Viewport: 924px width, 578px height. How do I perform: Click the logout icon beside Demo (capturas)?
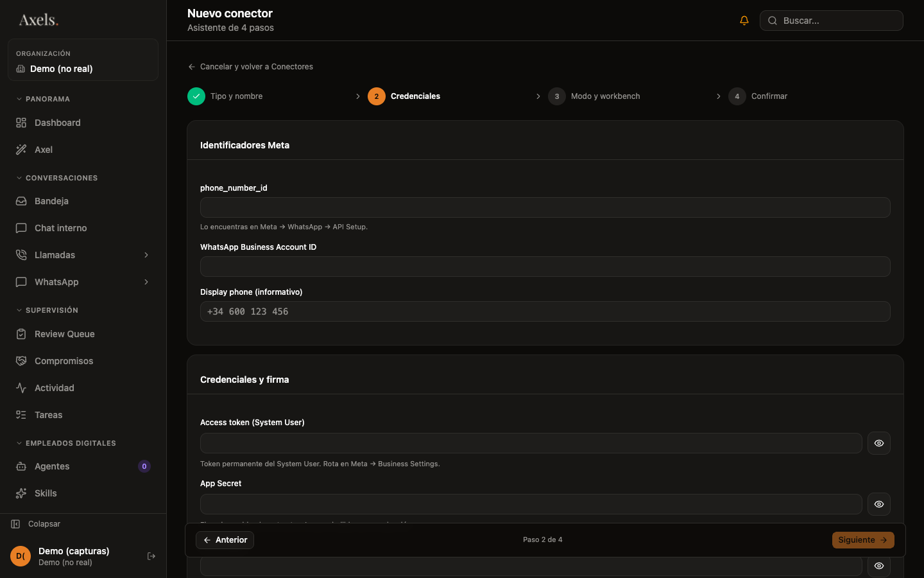(x=151, y=556)
